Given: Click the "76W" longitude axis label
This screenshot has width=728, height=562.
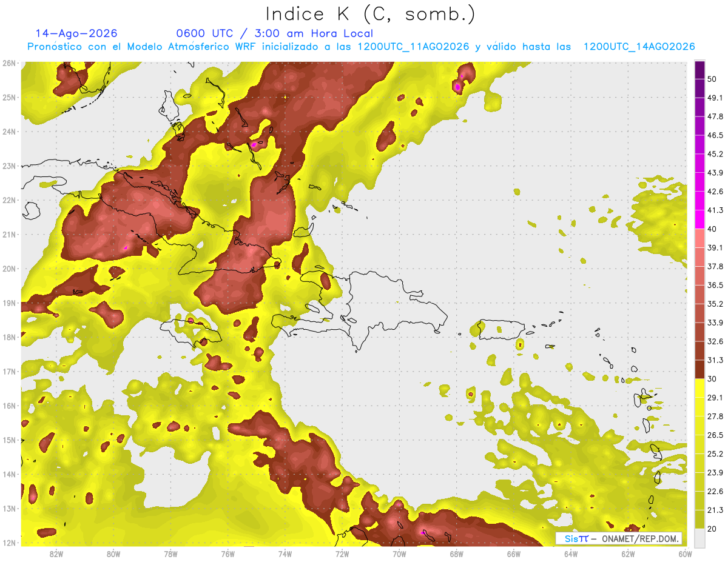Looking at the screenshot, I should 227,554.
